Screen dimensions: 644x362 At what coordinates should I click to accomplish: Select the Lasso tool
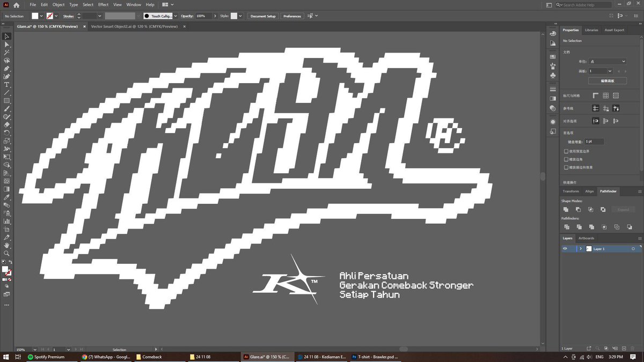(7, 61)
